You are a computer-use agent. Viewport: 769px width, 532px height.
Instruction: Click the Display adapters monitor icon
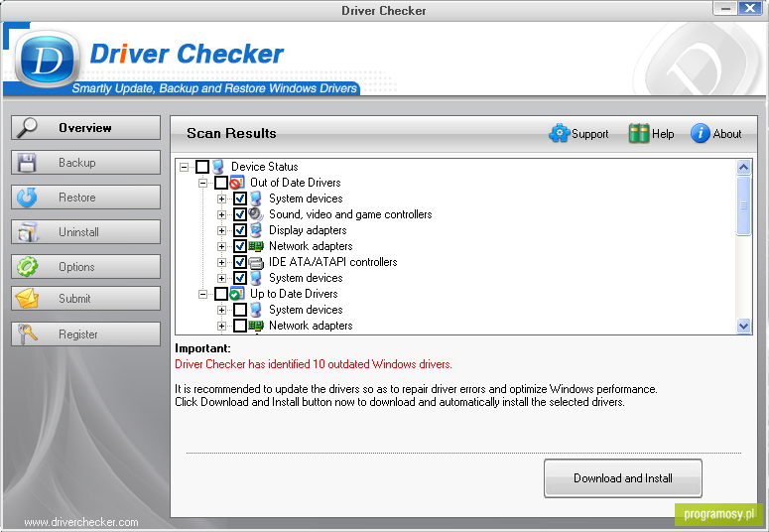[256, 230]
